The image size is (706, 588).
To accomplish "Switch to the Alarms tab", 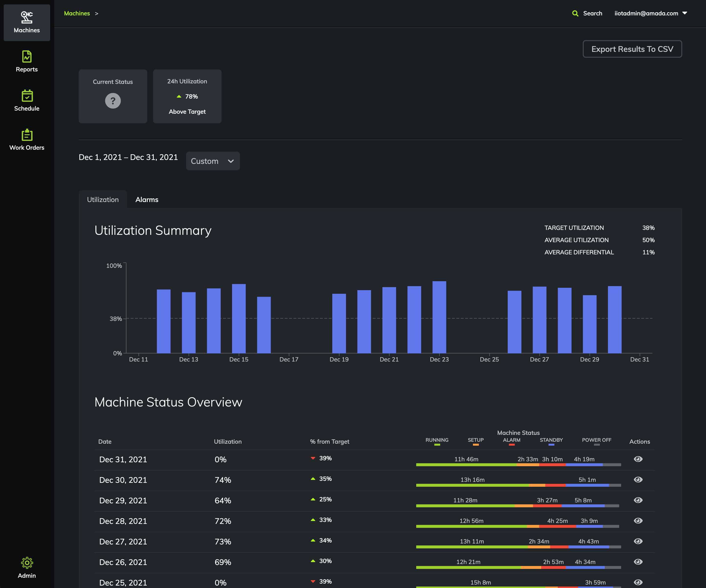I will coord(147,199).
